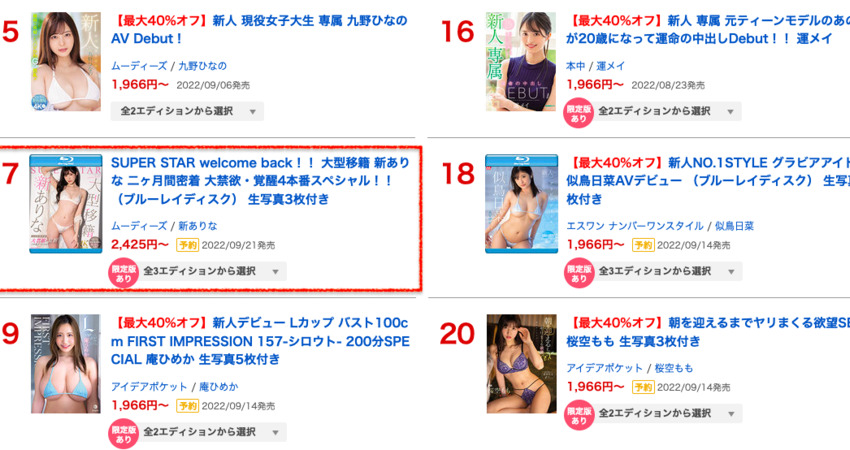The height and width of the screenshot is (450, 850).
Task: Click the cover thumbnail of the rank 16 item
Action: [x=521, y=61]
